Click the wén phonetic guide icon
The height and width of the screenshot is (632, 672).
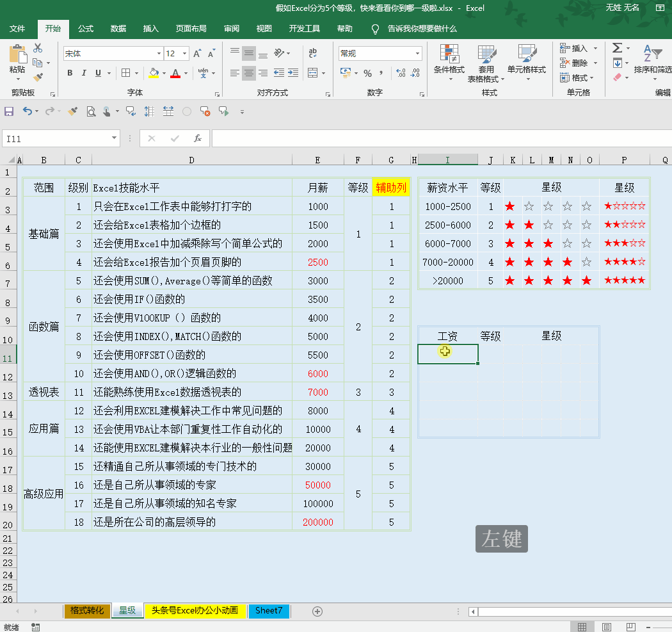pyautogui.click(x=203, y=73)
